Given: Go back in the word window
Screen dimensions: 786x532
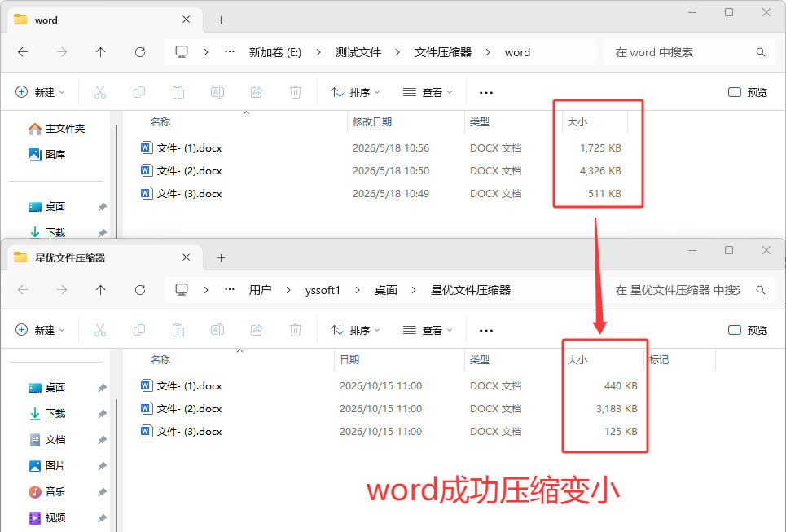Looking at the screenshot, I should point(23,52).
